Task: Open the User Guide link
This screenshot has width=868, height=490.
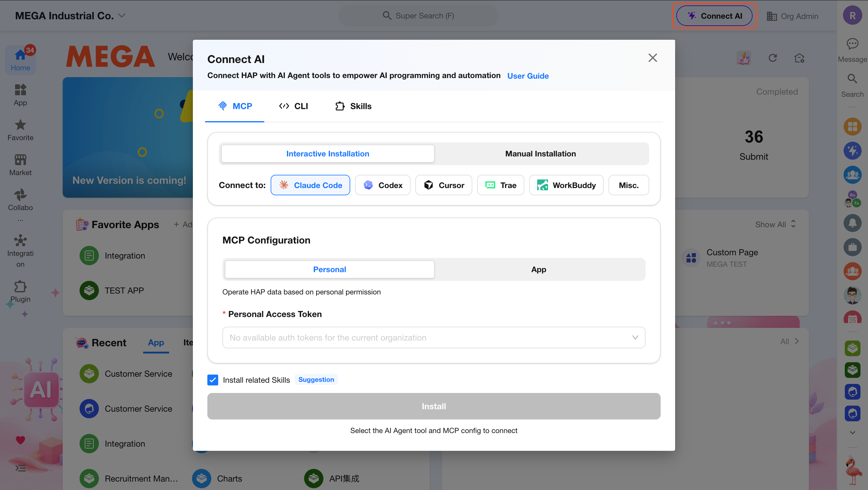Action: (528, 76)
